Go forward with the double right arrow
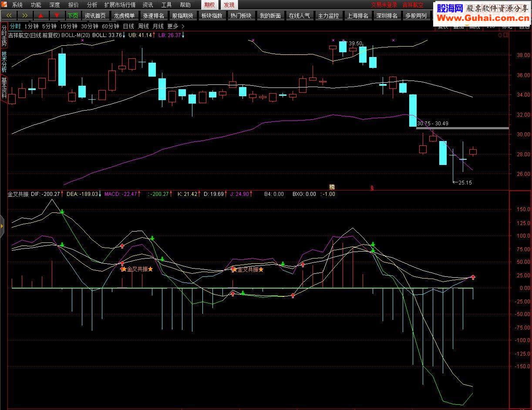The image size is (532, 410). coord(25,16)
